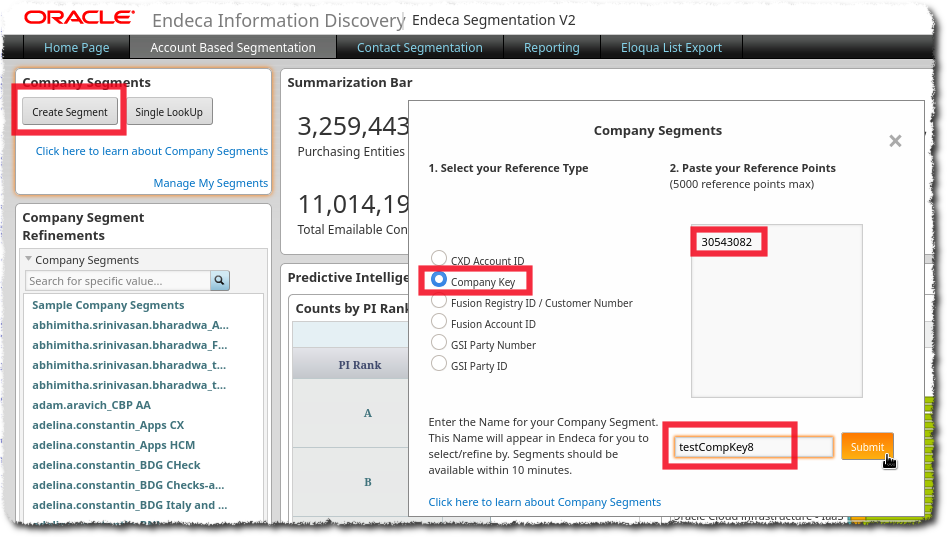Select abhimitha.srinivasan.bharadwa_A... segment

pyautogui.click(x=130, y=325)
